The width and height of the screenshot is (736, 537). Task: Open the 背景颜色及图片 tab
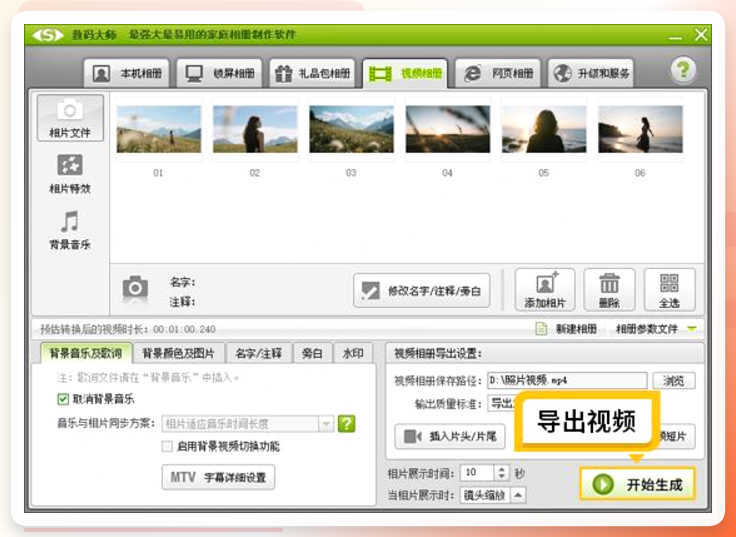[x=178, y=353]
